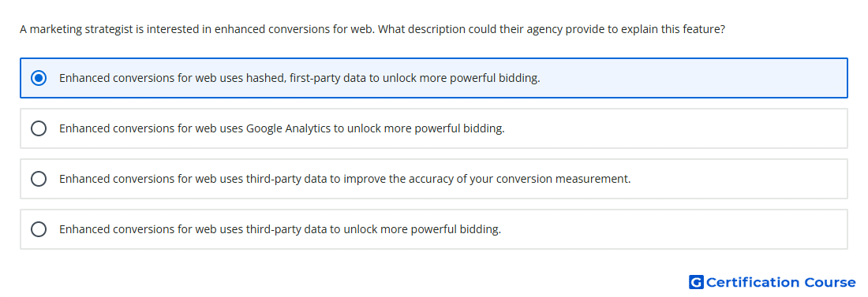This screenshot has width=868, height=297.
Task: Open the Certification Course link text
Action: [x=780, y=282]
